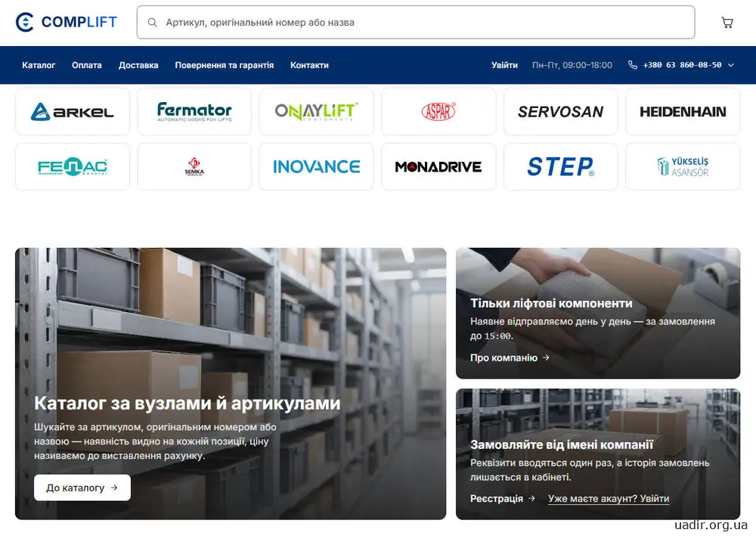Click the search magnifier icon
Screen dimensions: 756x539
click(x=153, y=22)
